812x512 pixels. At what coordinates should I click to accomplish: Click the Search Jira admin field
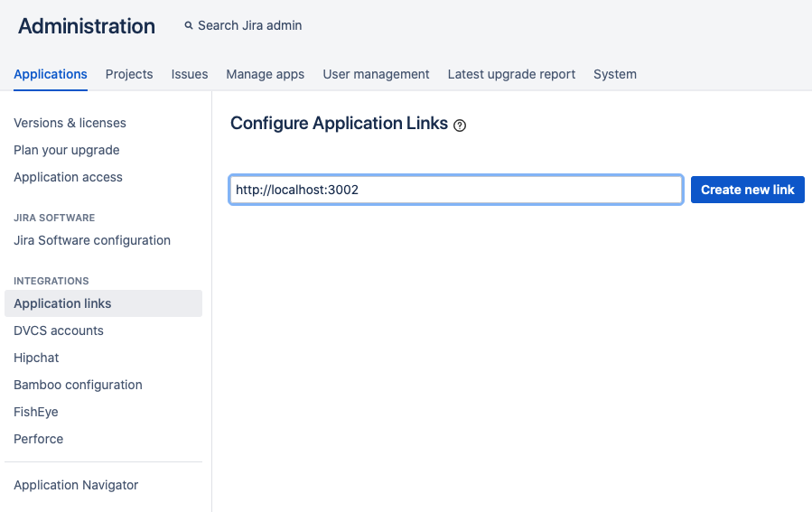click(250, 26)
